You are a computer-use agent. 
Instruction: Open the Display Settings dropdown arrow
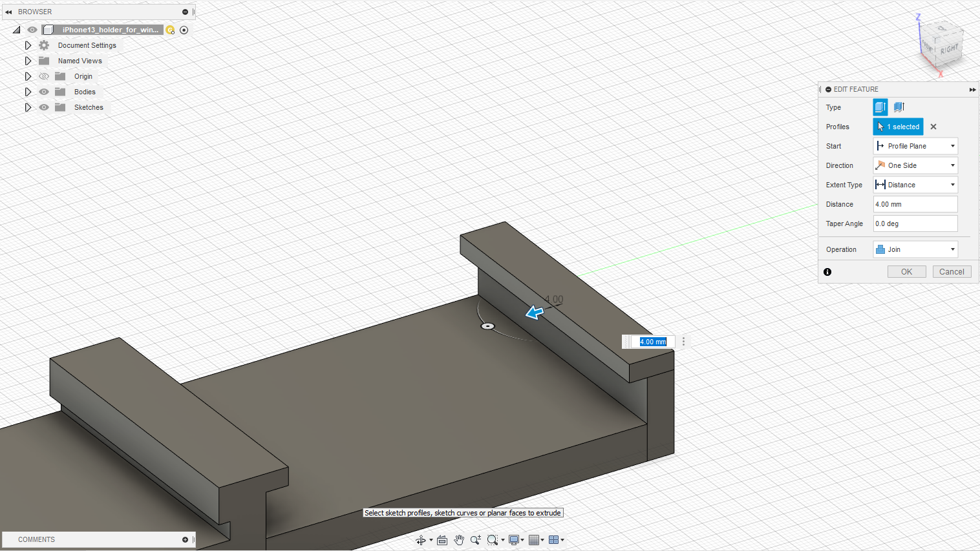click(522, 540)
